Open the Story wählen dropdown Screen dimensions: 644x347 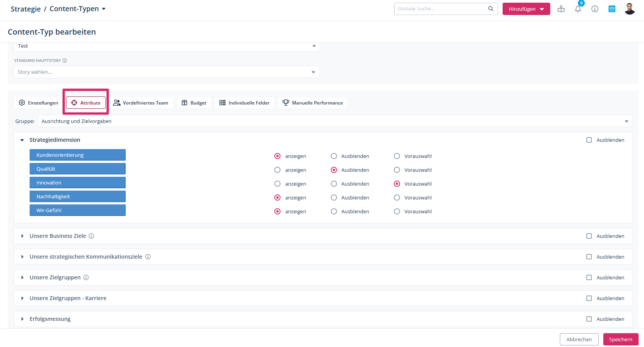click(167, 72)
